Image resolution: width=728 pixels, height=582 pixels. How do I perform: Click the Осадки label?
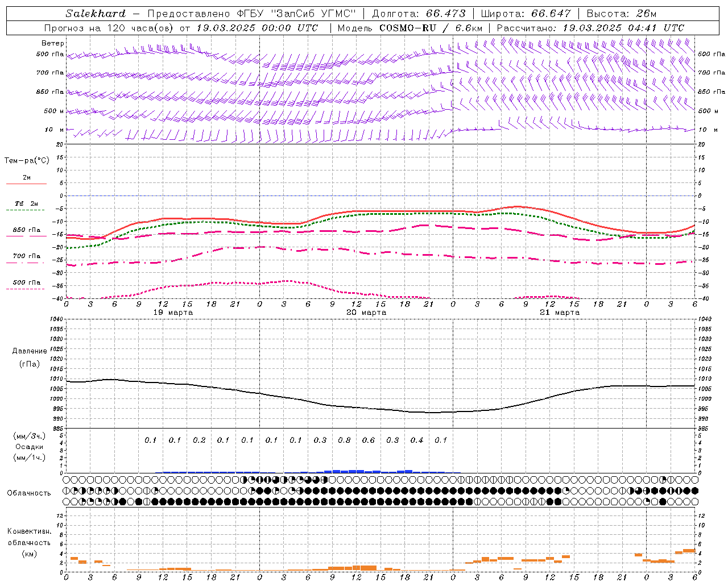29,447
